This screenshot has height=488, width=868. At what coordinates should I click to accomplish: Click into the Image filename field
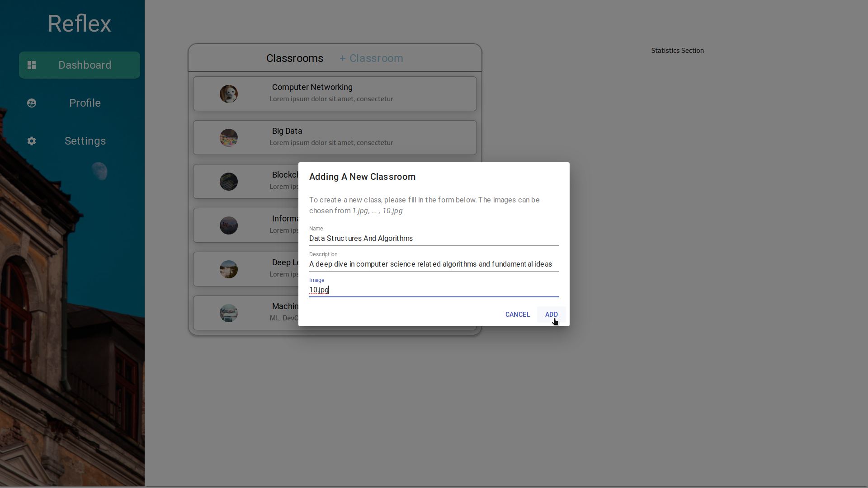tap(433, 290)
